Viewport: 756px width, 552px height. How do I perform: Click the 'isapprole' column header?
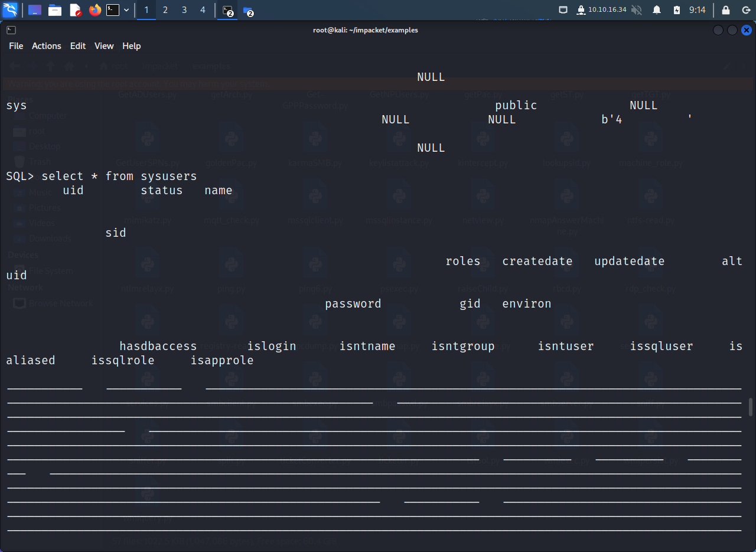click(222, 360)
